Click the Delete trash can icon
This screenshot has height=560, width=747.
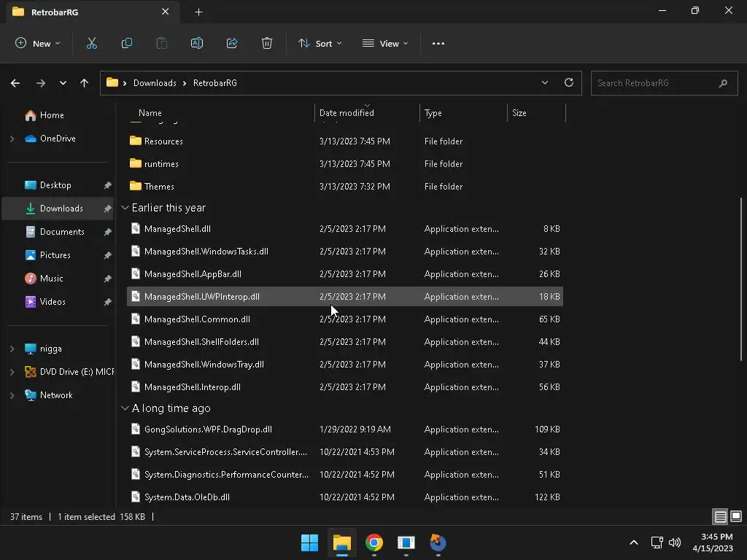267,43
